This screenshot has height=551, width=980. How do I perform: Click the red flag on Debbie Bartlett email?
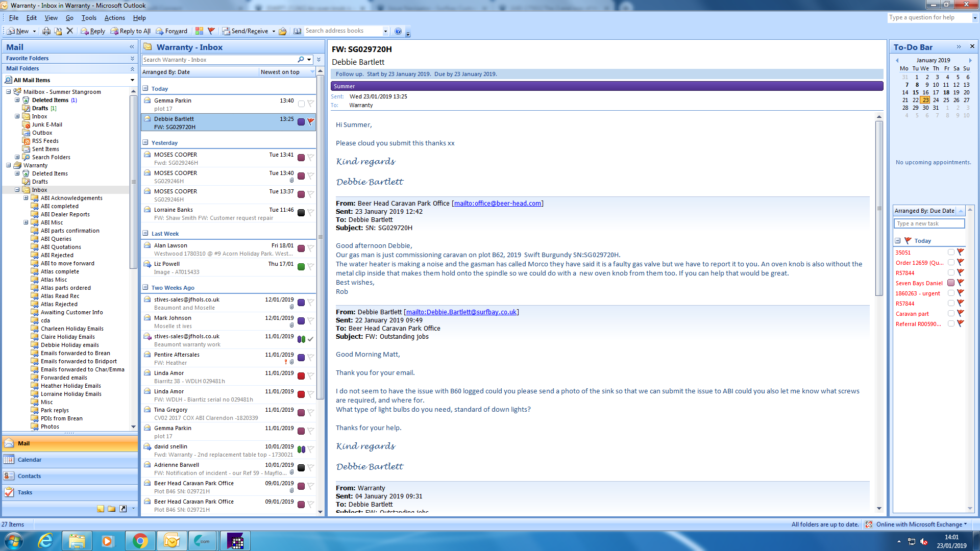point(311,121)
